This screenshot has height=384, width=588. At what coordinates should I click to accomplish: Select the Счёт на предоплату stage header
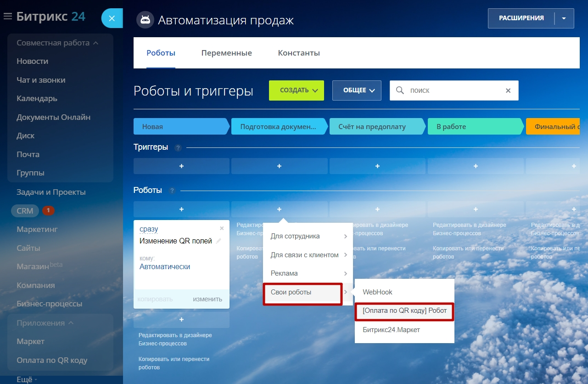pyautogui.click(x=378, y=127)
